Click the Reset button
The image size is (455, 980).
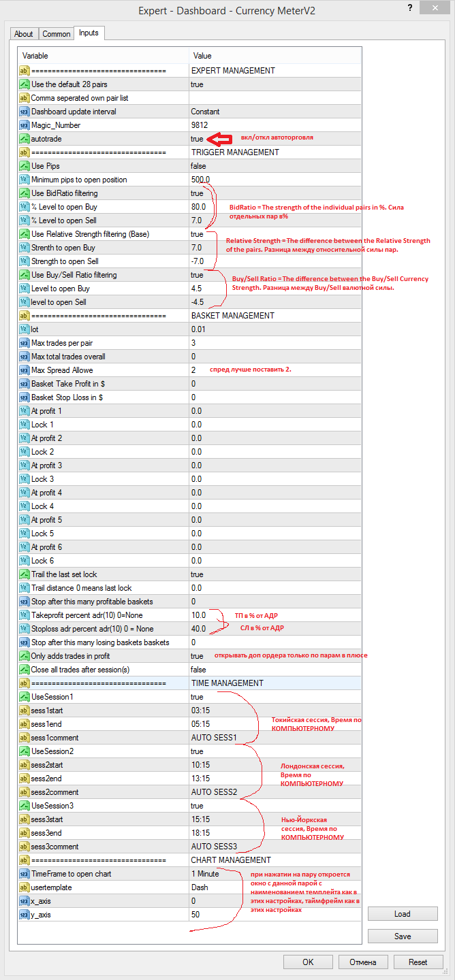pyautogui.click(x=418, y=962)
